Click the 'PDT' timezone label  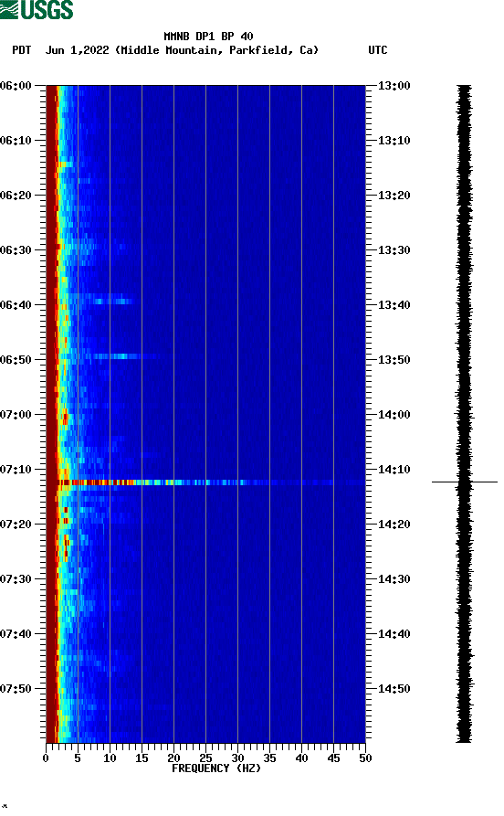pos(21,50)
